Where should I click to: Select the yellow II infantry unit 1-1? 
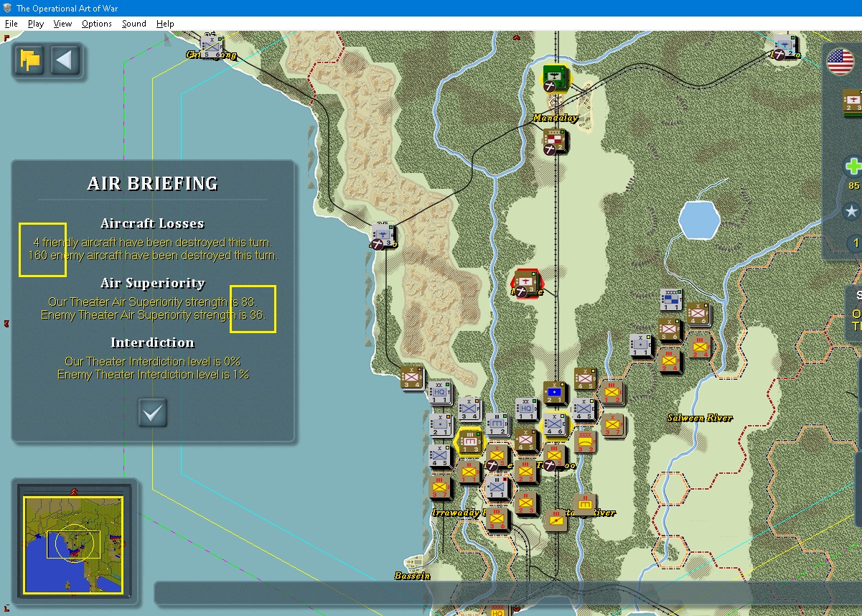point(469,472)
